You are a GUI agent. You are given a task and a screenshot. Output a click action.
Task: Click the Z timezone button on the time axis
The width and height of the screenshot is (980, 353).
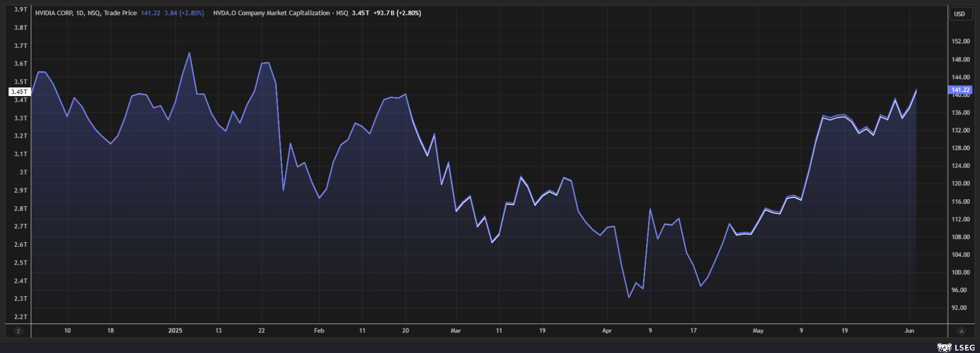tap(18, 331)
